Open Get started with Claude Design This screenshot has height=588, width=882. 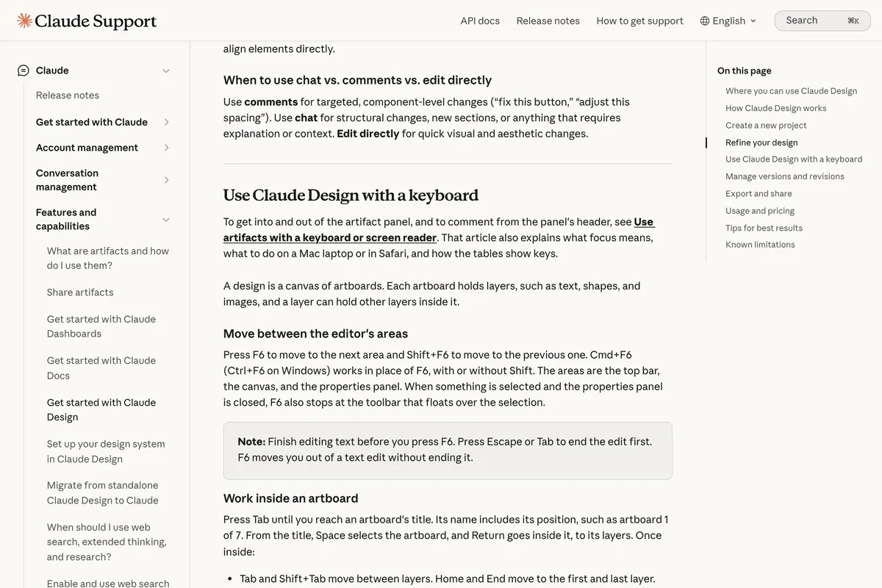point(101,409)
